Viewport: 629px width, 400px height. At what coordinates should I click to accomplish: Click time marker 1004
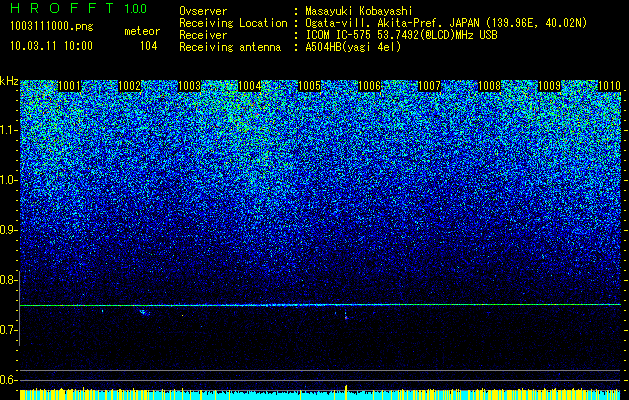point(250,85)
